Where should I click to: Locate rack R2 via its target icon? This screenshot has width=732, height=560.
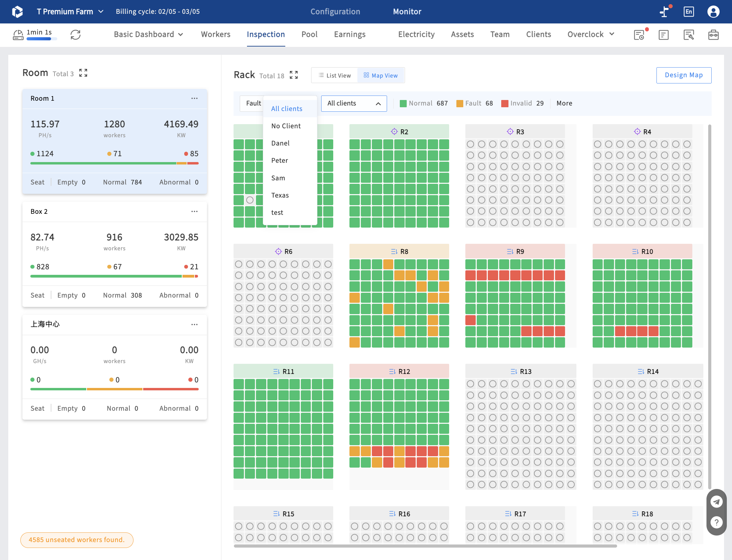point(394,131)
